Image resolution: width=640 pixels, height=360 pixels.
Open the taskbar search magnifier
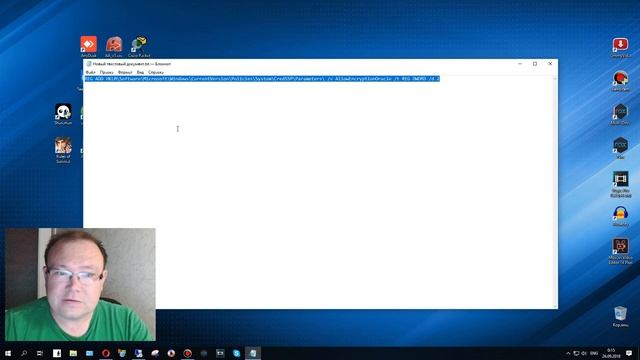click(24, 353)
